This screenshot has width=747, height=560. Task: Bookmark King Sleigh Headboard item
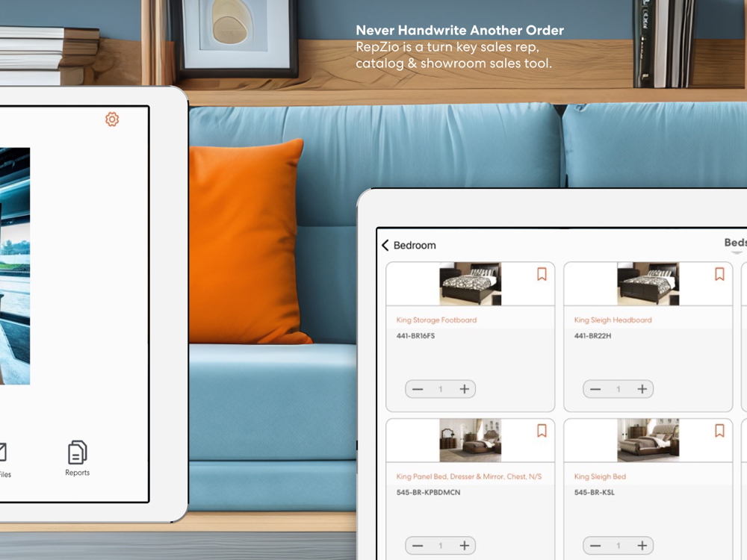click(x=719, y=274)
